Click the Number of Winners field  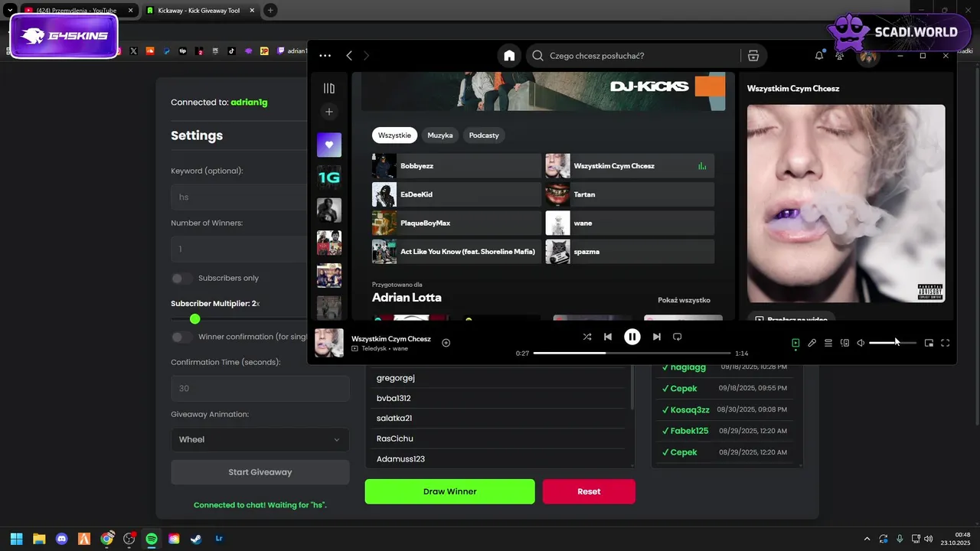[240, 249]
